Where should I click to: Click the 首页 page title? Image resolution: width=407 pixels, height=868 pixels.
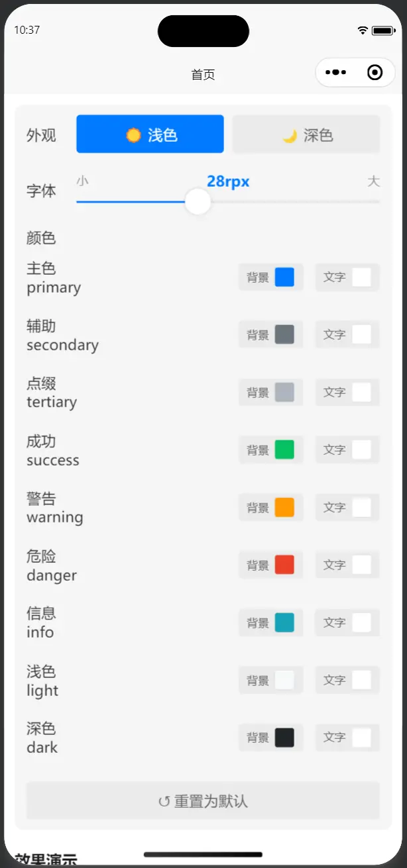pyautogui.click(x=203, y=75)
